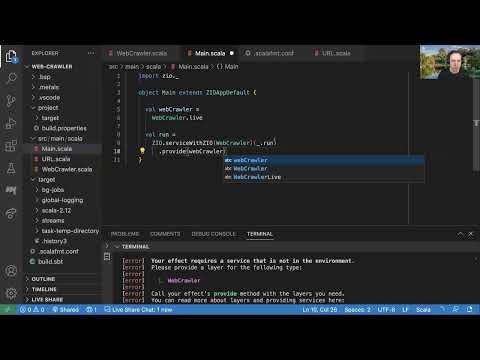Open the DEBUG CONSOLE panel tab

point(214,234)
